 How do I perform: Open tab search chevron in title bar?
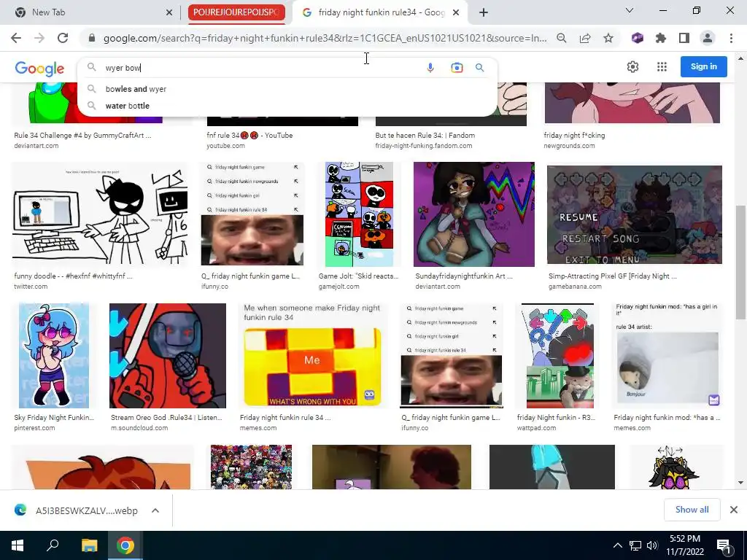point(630,10)
